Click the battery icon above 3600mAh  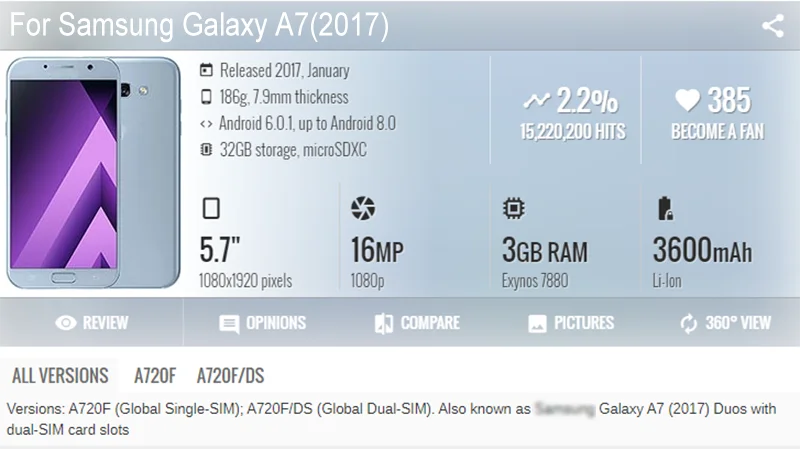(665, 208)
